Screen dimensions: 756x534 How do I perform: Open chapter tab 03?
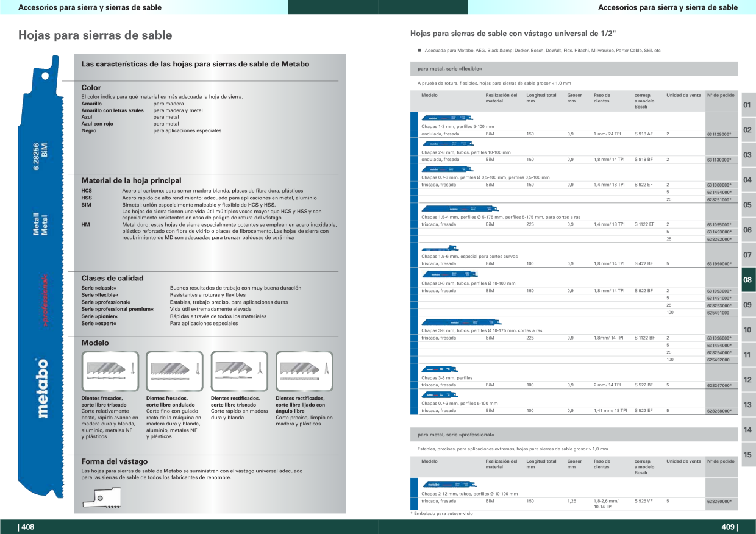pos(747,155)
